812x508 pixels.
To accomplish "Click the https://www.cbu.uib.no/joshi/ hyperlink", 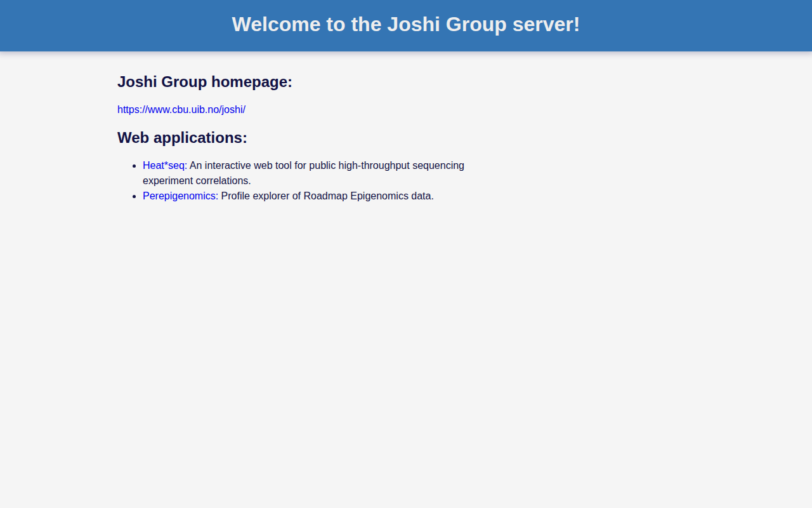I will 181,109.
